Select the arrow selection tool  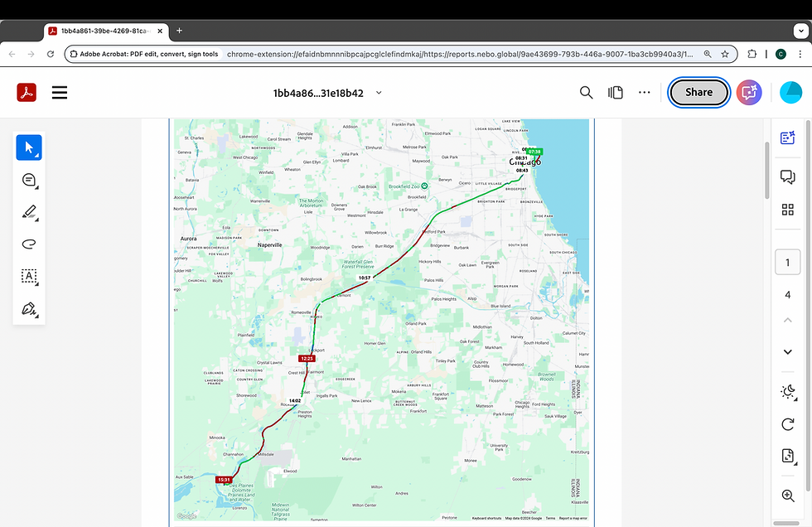(29, 147)
